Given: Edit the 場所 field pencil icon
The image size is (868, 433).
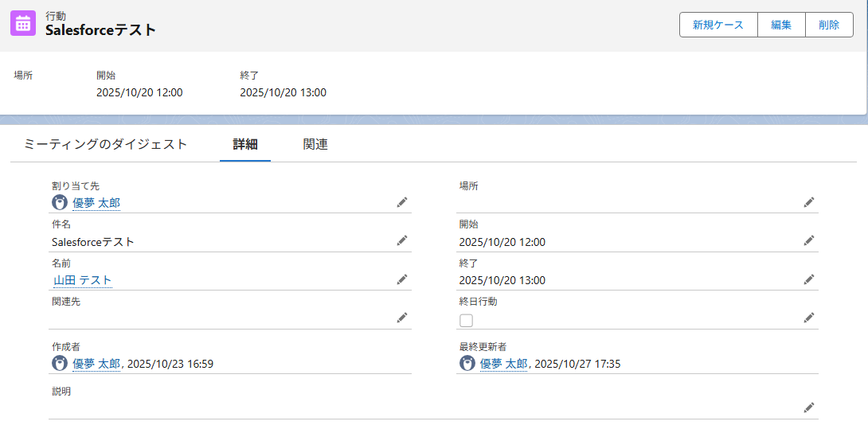Looking at the screenshot, I should pyautogui.click(x=809, y=202).
